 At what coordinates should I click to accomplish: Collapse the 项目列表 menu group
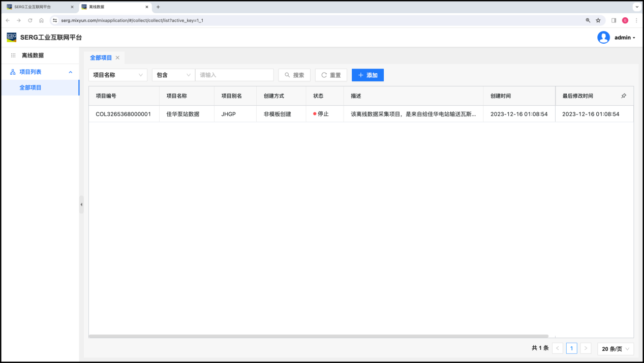click(x=71, y=72)
